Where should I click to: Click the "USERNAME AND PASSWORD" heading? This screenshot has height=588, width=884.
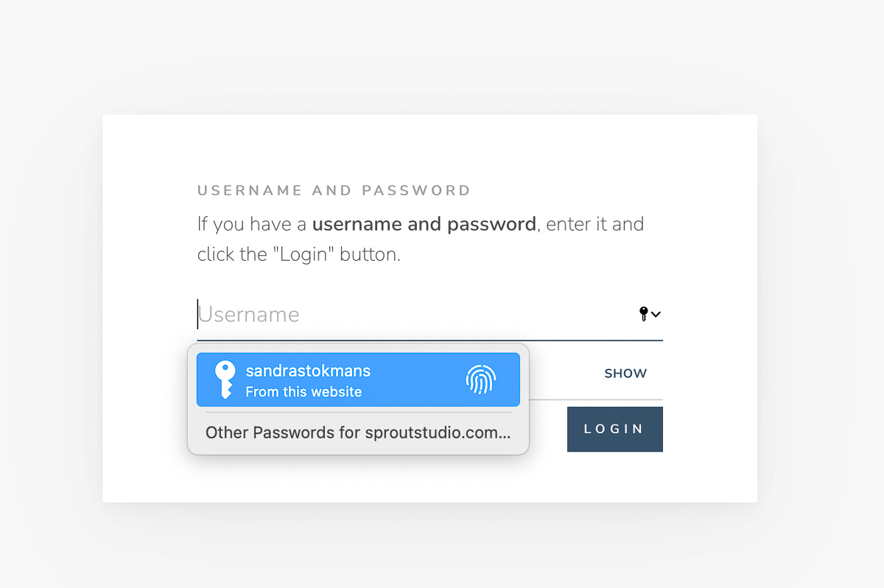coord(334,191)
